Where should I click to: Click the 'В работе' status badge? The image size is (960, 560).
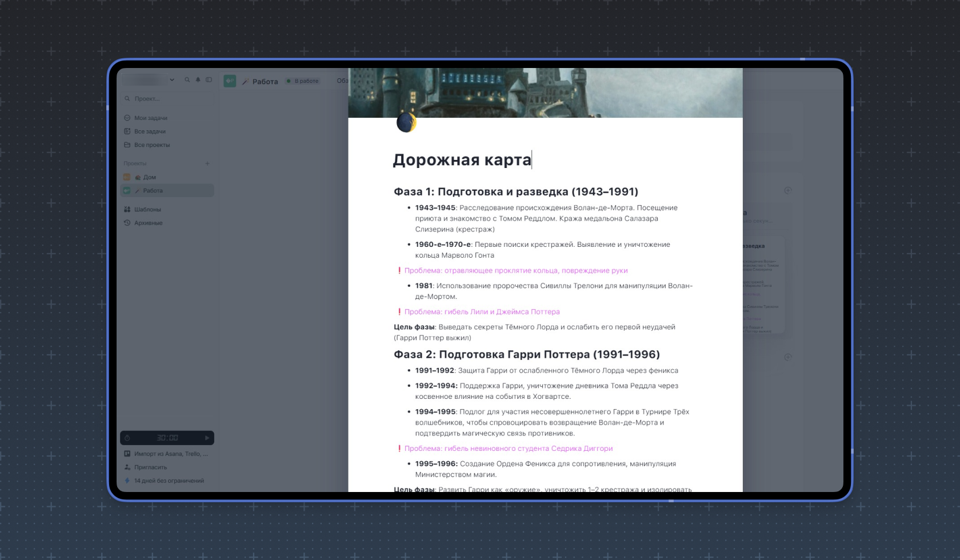pos(303,81)
